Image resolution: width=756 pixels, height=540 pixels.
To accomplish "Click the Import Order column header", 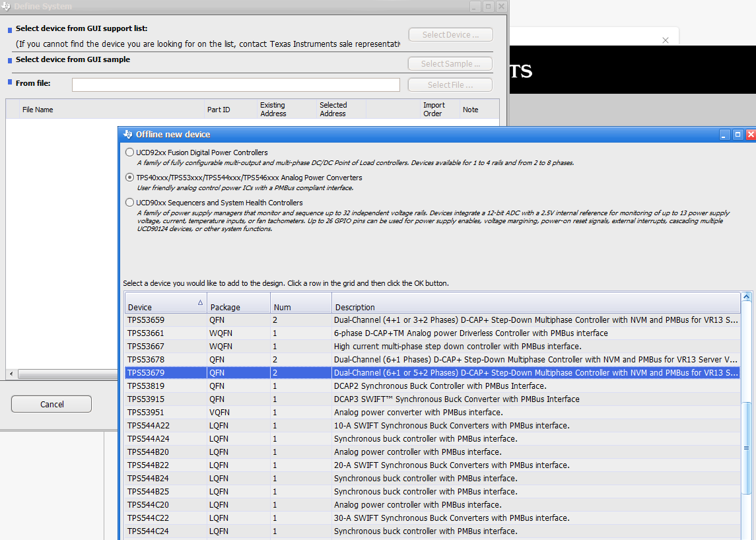I will click(439, 110).
